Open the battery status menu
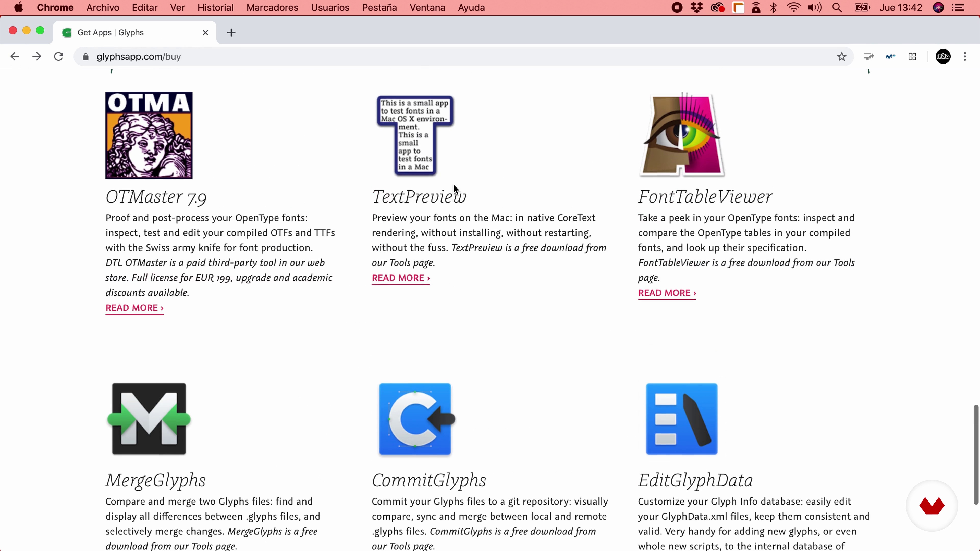 (862, 8)
